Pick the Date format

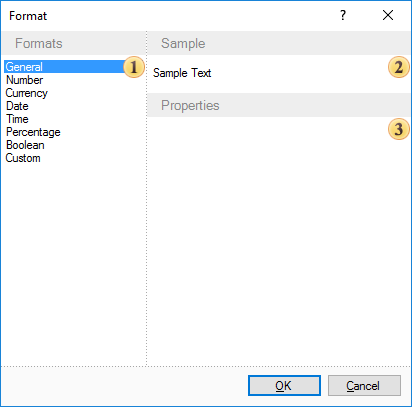(17, 106)
